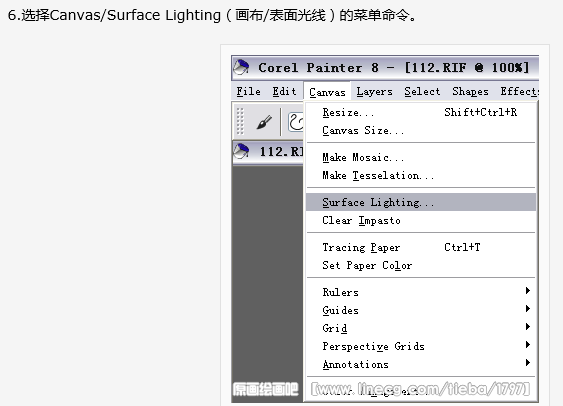
Task: Open Perspective Grids submenu
Action: tap(421, 345)
